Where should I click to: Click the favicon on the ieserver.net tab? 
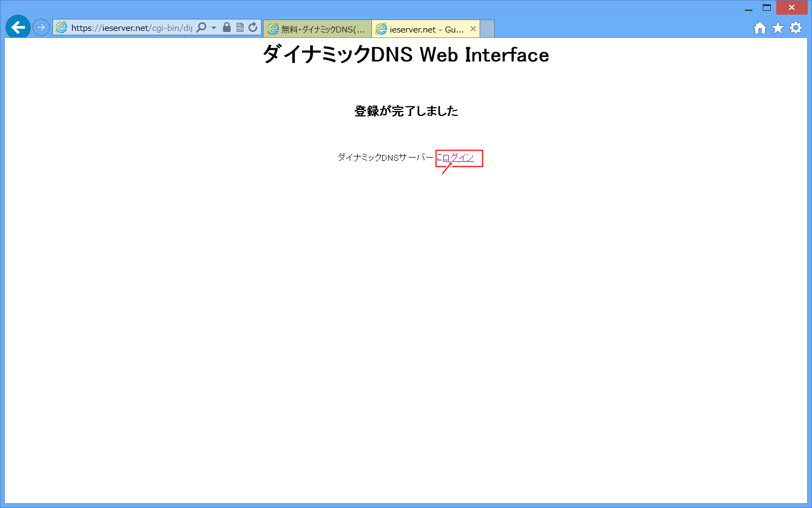(x=382, y=29)
